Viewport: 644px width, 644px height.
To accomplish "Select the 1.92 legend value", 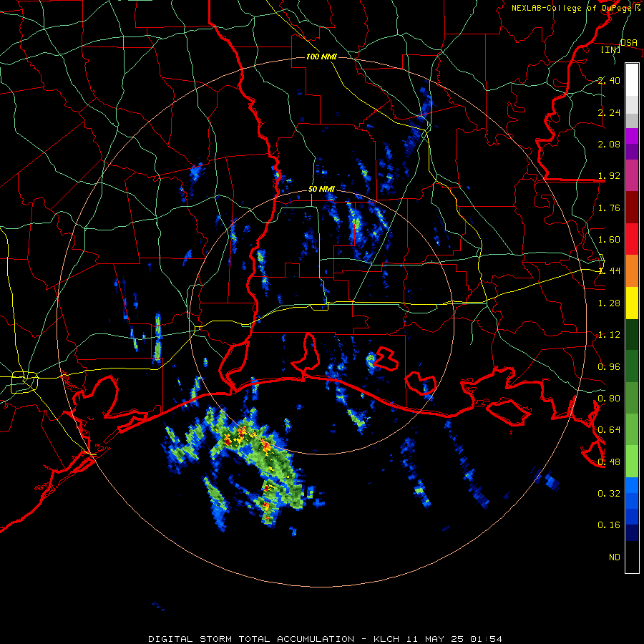I will click(609, 176).
